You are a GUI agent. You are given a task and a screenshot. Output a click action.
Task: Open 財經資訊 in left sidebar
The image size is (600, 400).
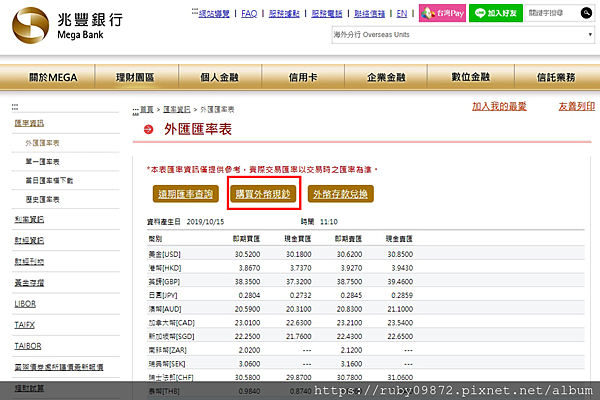tap(29, 240)
